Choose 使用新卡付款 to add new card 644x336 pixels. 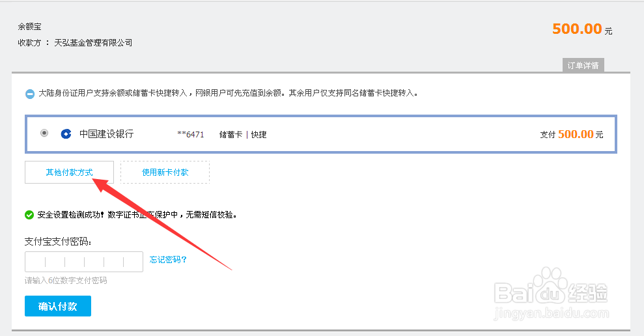pyautogui.click(x=165, y=172)
